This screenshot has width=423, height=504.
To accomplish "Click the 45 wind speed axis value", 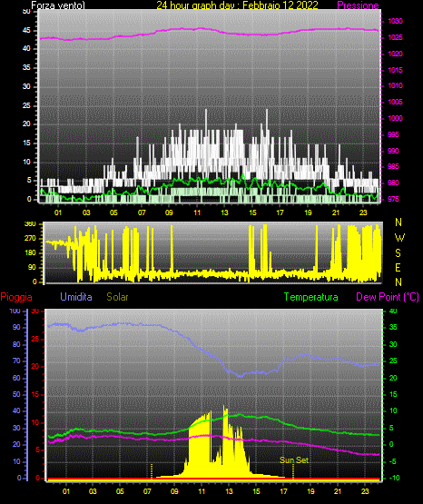I will click(26, 31).
